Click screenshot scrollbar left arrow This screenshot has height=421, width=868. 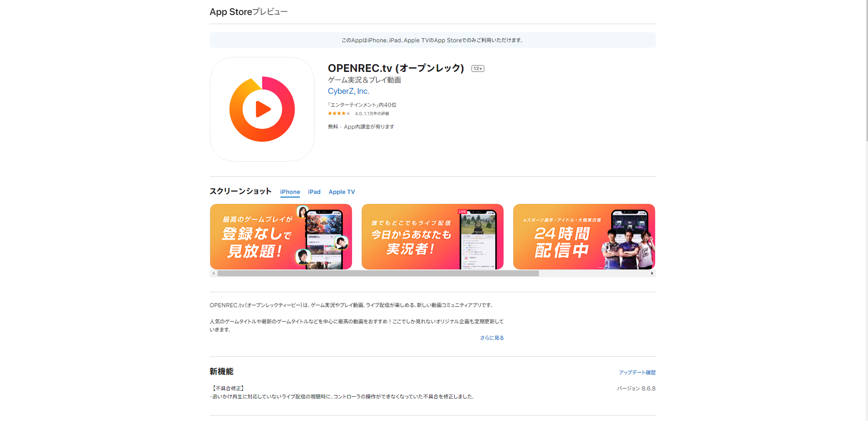coord(213,274)
